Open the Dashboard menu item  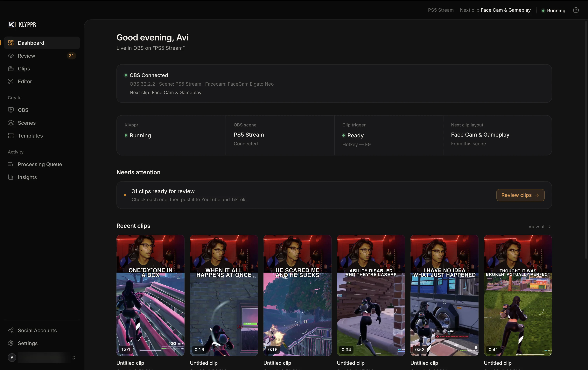[42, 43]
